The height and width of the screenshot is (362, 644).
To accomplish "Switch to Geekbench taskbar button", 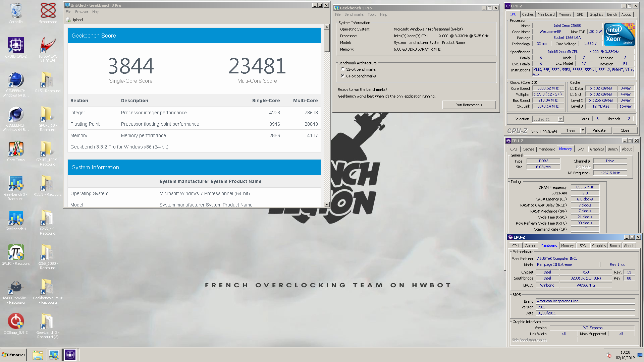I will coord(54,355).
